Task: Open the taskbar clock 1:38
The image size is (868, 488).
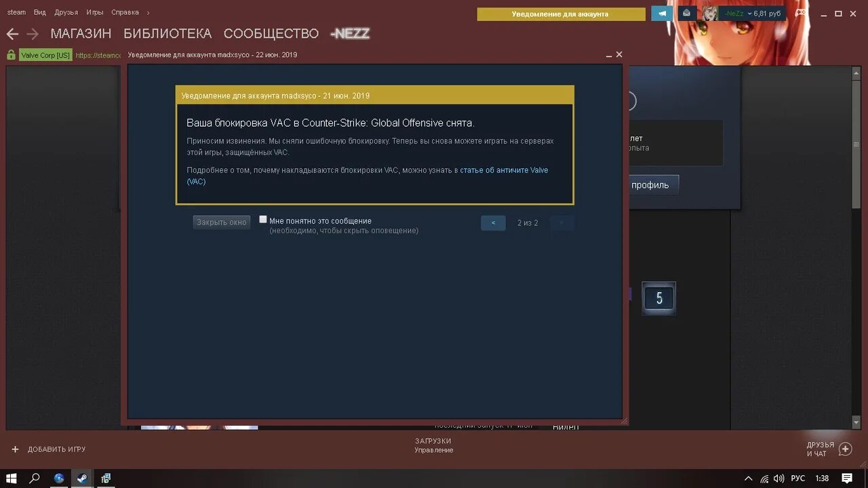Action: 822,479
